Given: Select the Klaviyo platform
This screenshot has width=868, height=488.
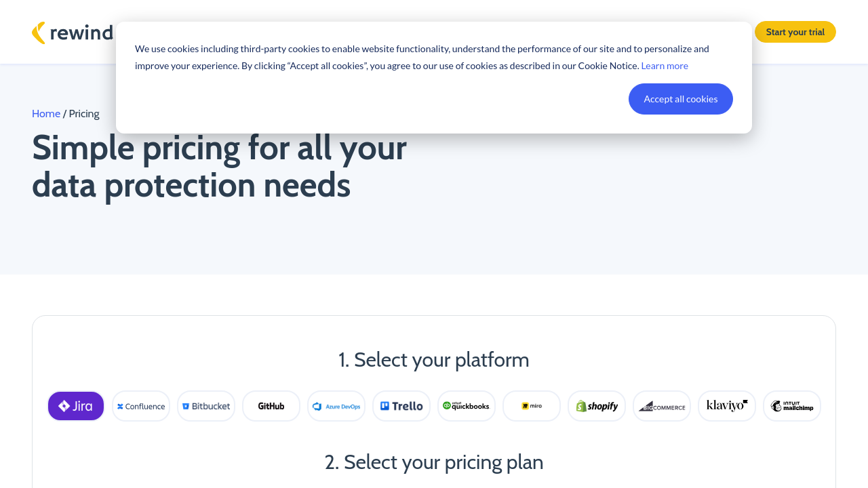Looking at the screenshot, I should pyautogui.click(x=727, y=406).
